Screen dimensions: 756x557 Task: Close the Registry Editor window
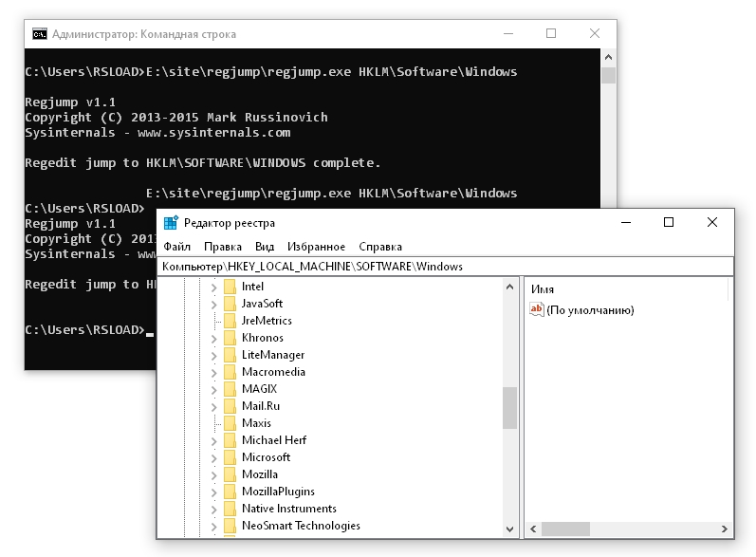point(712,222)
